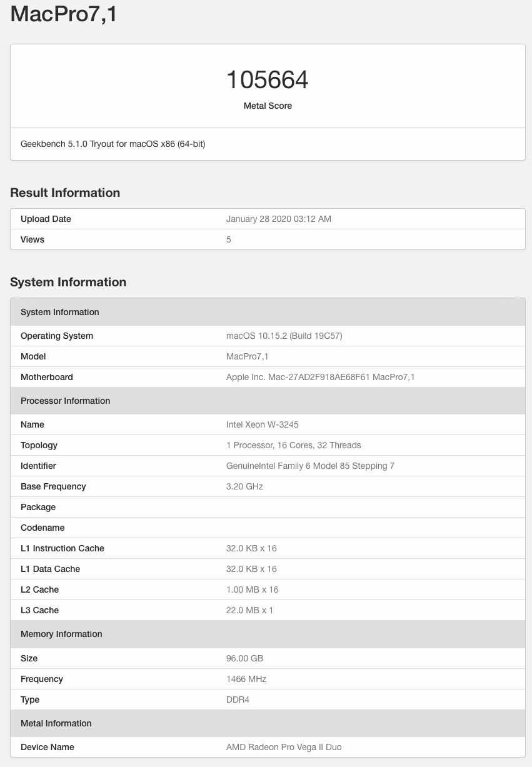Click the Package row label

[x=38, y=507]
